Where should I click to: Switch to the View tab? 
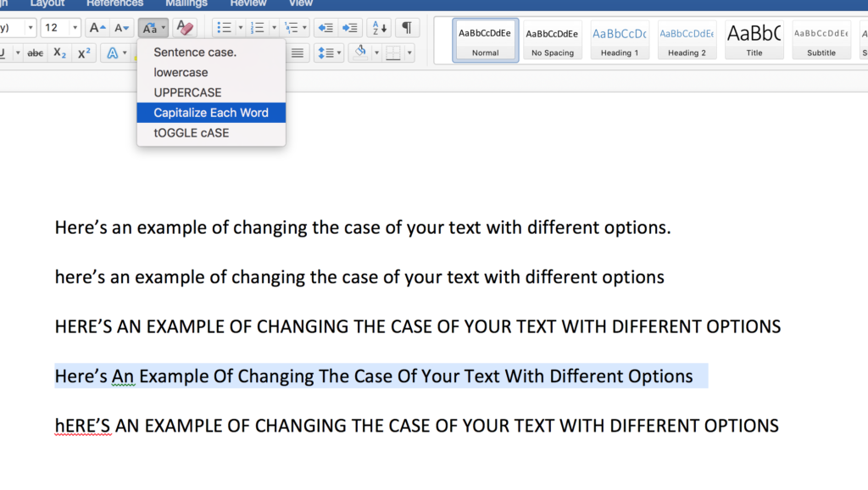tap(301, 4)
